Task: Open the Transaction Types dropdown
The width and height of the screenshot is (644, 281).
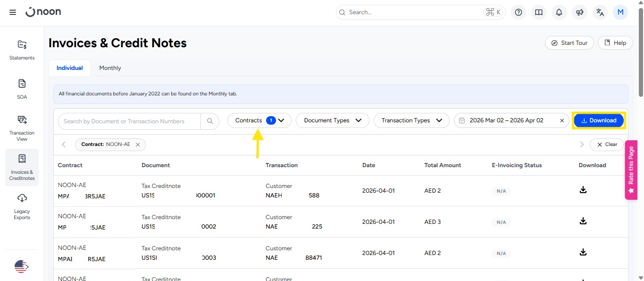Action: 411,120
